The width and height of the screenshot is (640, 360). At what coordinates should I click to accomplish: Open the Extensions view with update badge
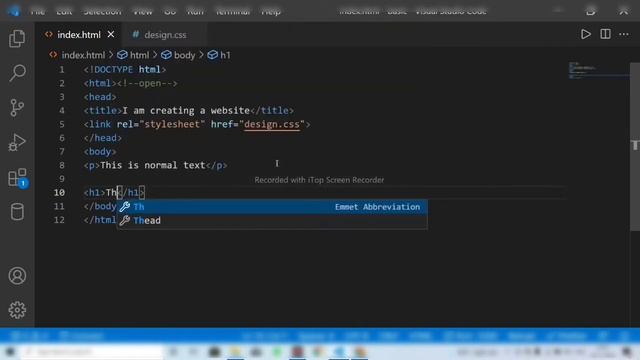[x=17, y=178]
